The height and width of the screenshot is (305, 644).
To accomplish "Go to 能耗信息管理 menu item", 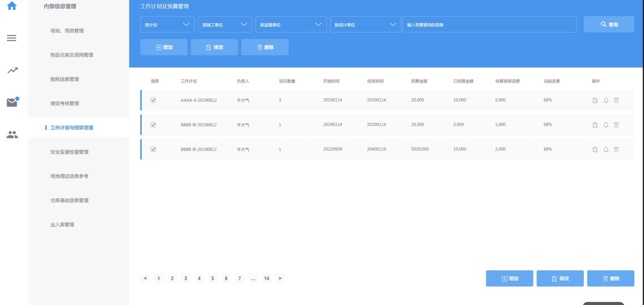I will point(65,79).
